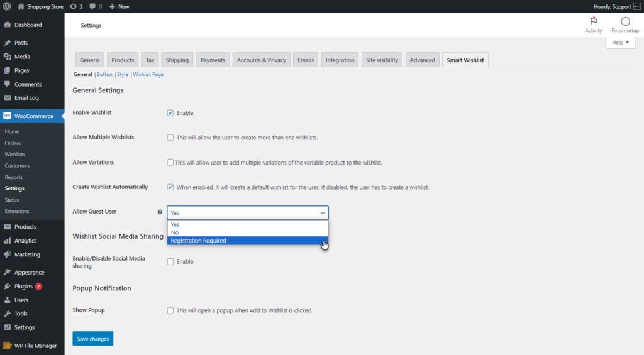The image size is (644, 355).
Task: Click the user avatar next to Howdy, Support
Action: coord(637,6)
